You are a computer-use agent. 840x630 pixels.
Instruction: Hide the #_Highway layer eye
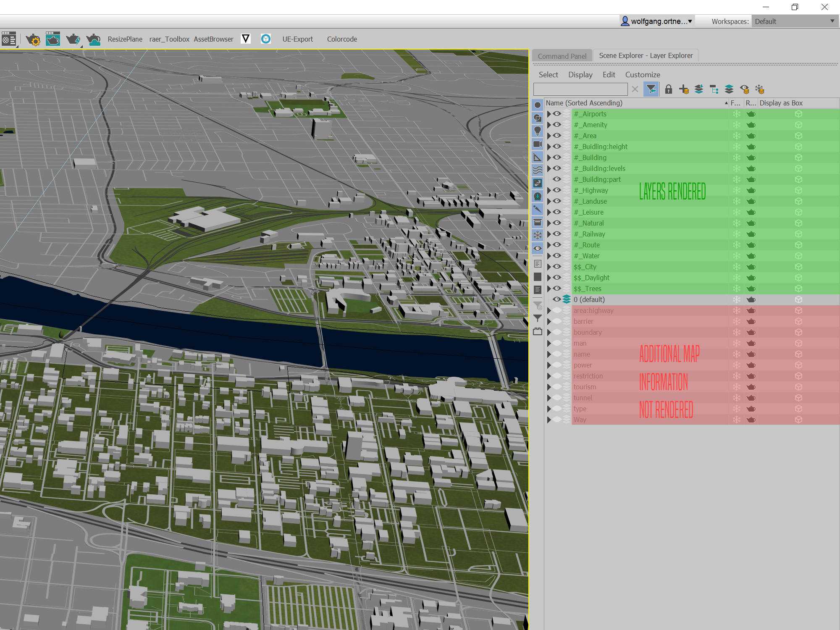tap(557, 190)
